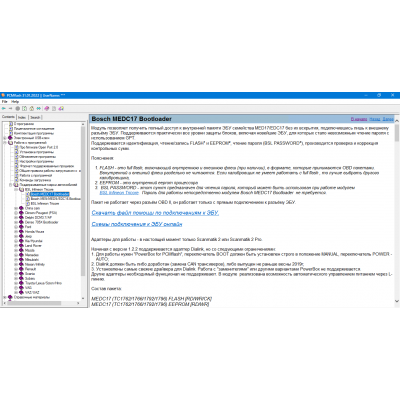
Task: Select the Bosch MEDC17 Bootloader tree topic
Action: 50,194
